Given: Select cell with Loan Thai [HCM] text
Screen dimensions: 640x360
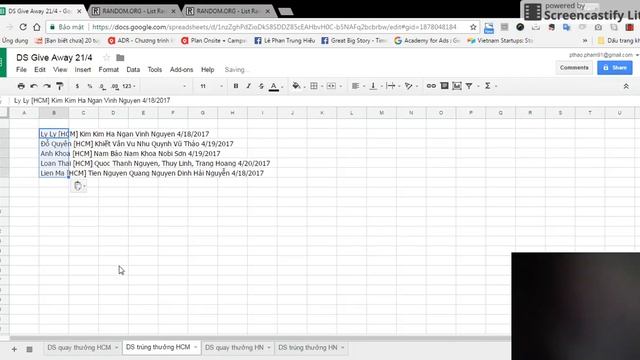Looking at the screenshot, I should pos(54,163).
